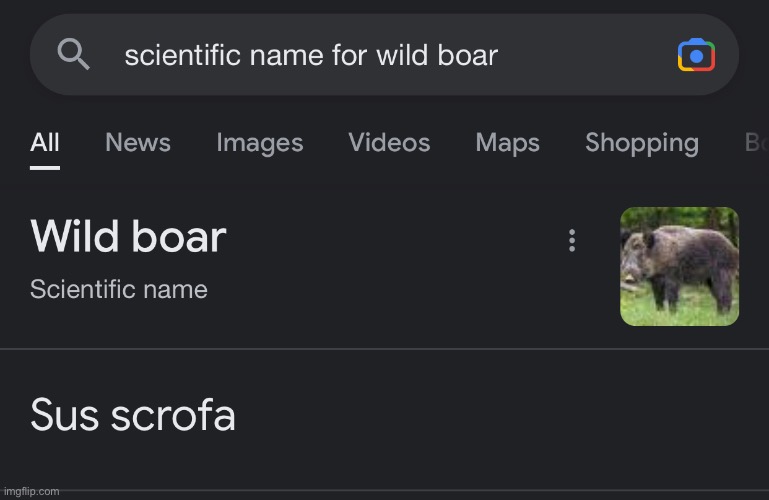This screenshot has height=500, width=769.
Task: Open Google Lens camera search
Action: (x=696, y=55)
